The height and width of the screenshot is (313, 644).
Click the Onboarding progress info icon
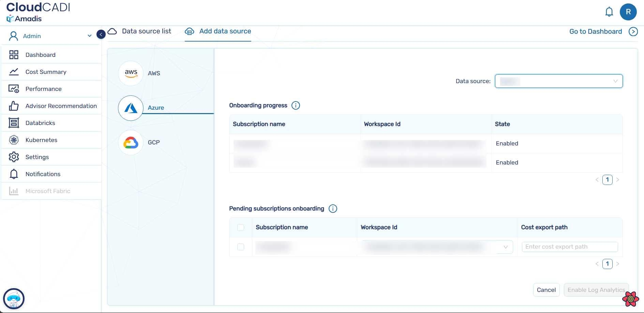(296, 106)
